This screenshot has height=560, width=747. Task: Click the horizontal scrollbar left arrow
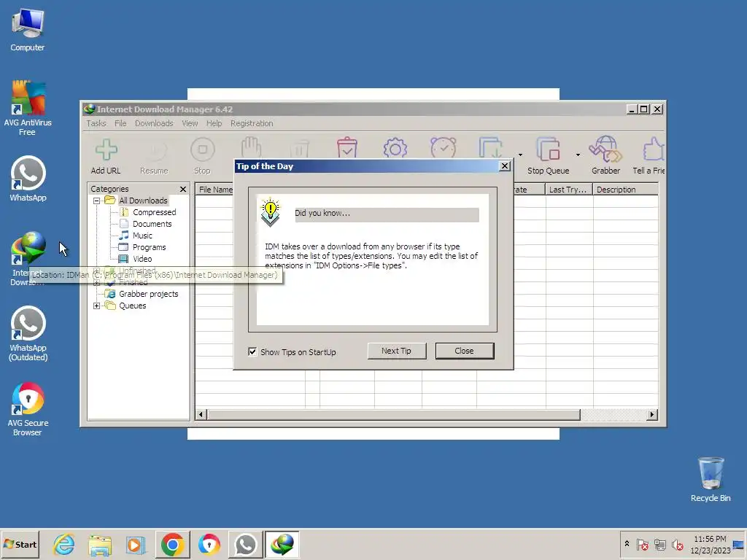click(x=201, y=415)
